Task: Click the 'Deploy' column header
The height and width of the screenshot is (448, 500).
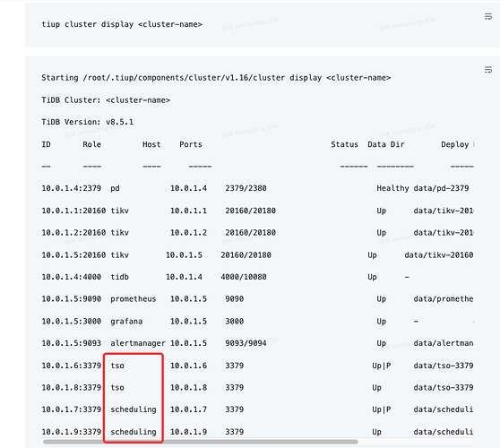Action: click(x=454, y=144)
